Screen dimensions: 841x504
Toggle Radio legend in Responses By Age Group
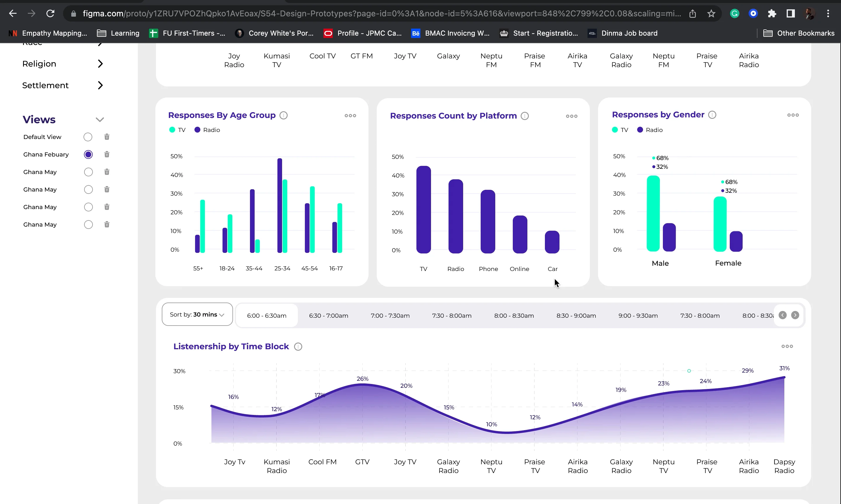(x=207, y=130)
